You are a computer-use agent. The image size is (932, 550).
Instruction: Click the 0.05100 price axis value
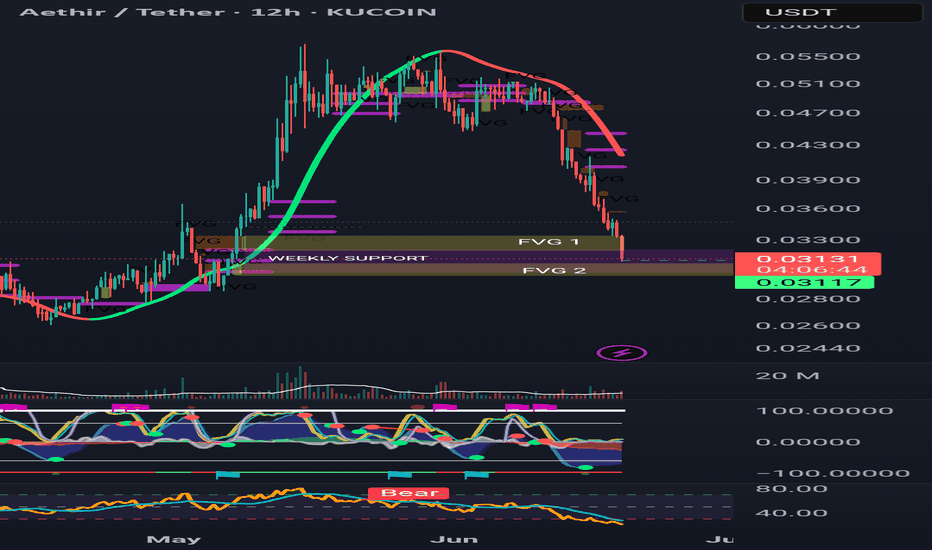(808, 84)
